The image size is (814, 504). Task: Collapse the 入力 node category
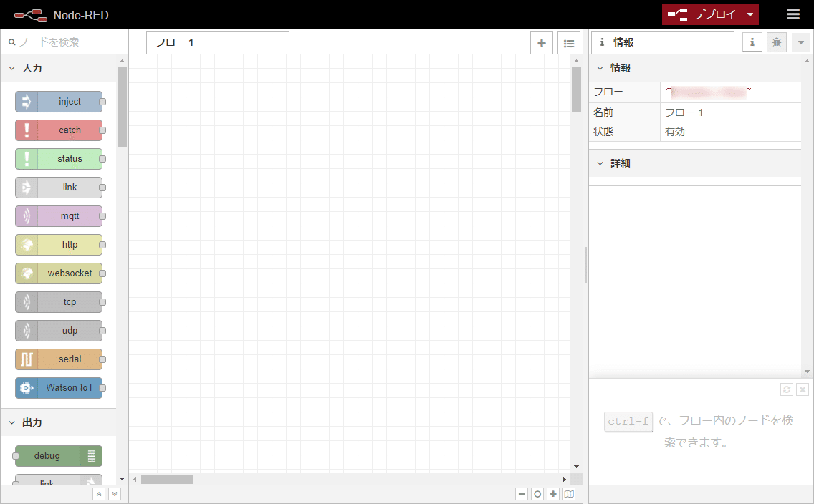pyautogui.click(x=11, y=67)
